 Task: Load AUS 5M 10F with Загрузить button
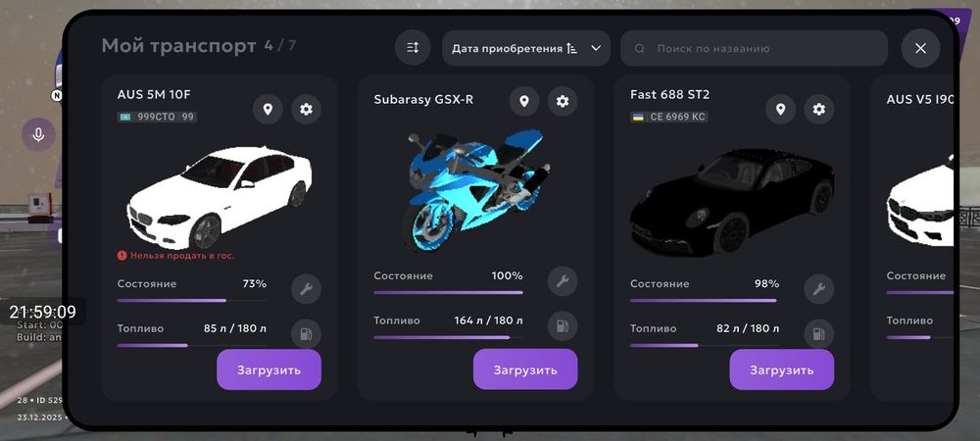point(269,369)
